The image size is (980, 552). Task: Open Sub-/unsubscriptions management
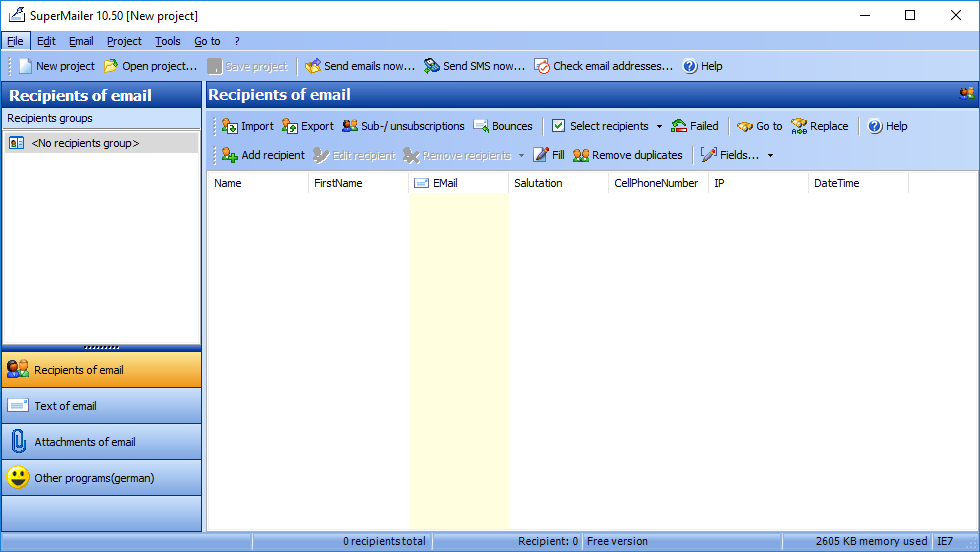(403, 126)
